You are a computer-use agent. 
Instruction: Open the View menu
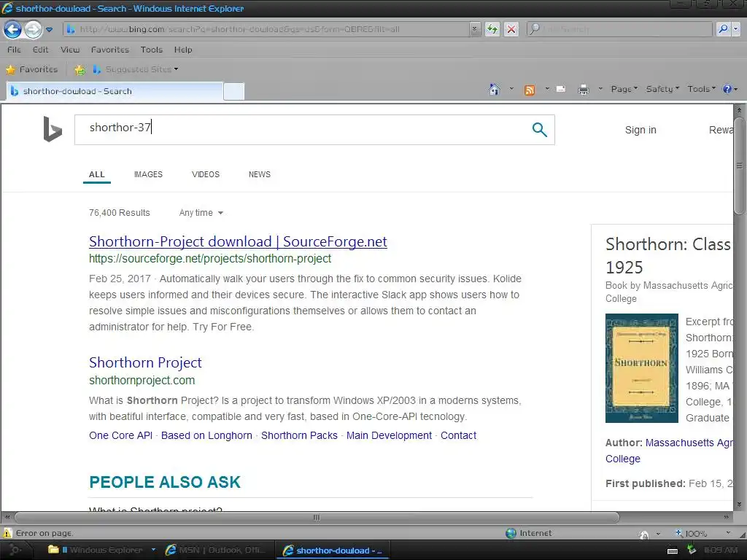70,50
